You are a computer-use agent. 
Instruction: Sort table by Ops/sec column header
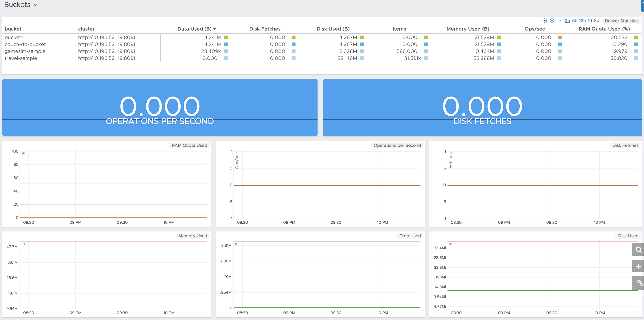535,29
